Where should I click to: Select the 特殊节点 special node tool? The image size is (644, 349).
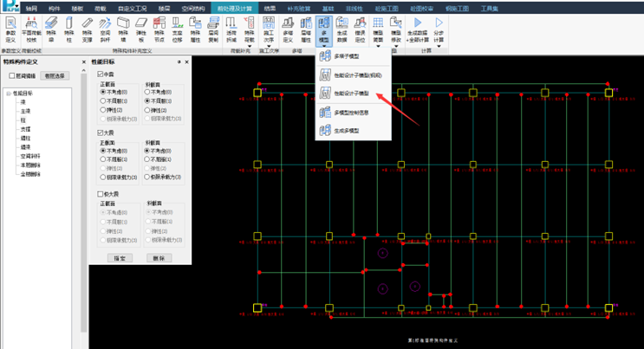pos(159,29)
